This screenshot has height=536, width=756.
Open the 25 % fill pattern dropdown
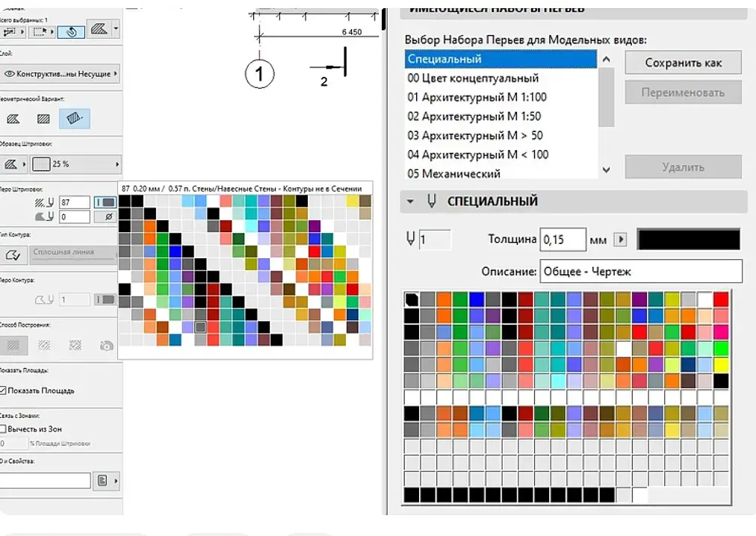pyautogui.click(x=75, y=164)
